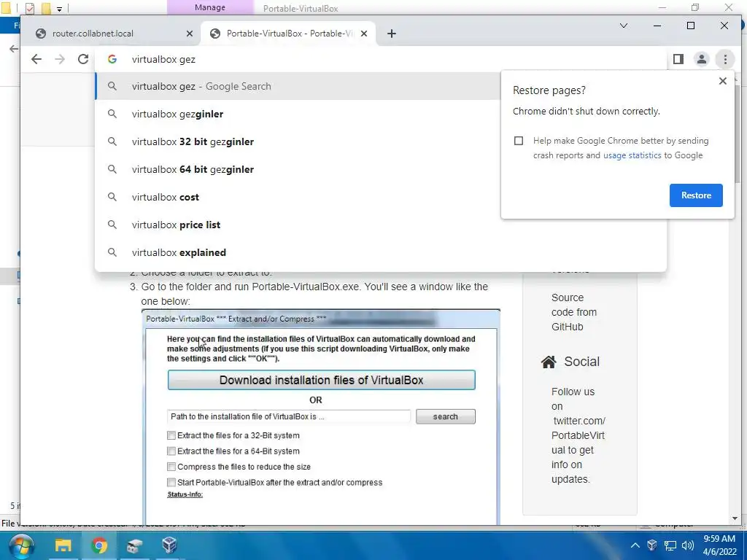Click the VirtualBox cube taskbar icon
Viewport: 747px width, 560px height.
click(x=169, y=545)
